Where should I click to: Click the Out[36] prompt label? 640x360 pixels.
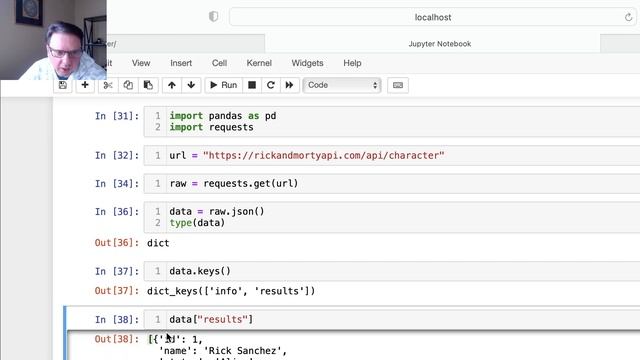pyautogui.click(x=117, y=243)
